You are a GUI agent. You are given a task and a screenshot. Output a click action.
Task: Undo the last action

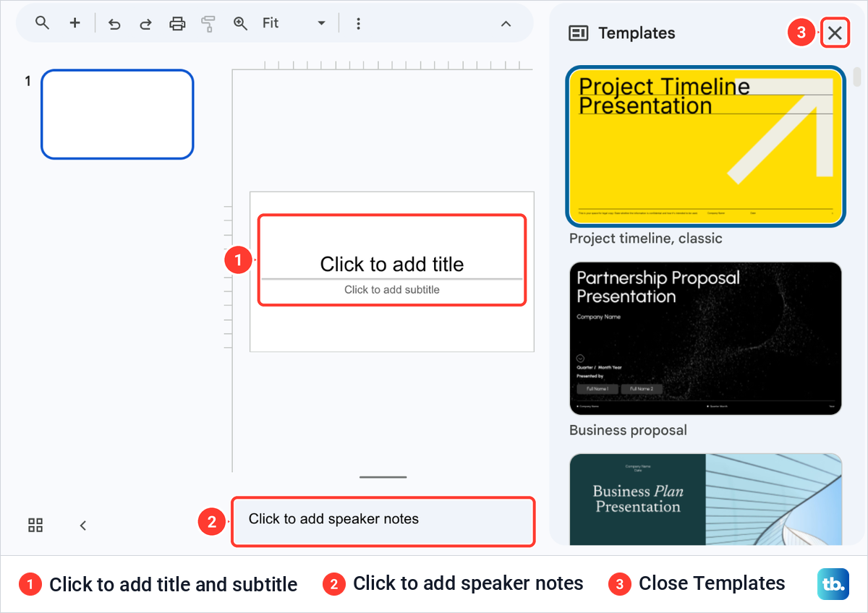click(x=114, y=24)
